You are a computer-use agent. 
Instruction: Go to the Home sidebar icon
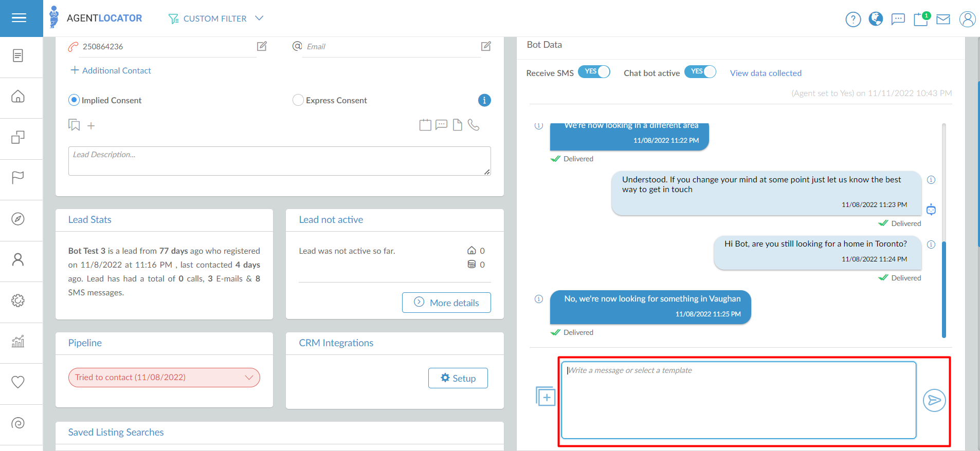click(18, 96)
